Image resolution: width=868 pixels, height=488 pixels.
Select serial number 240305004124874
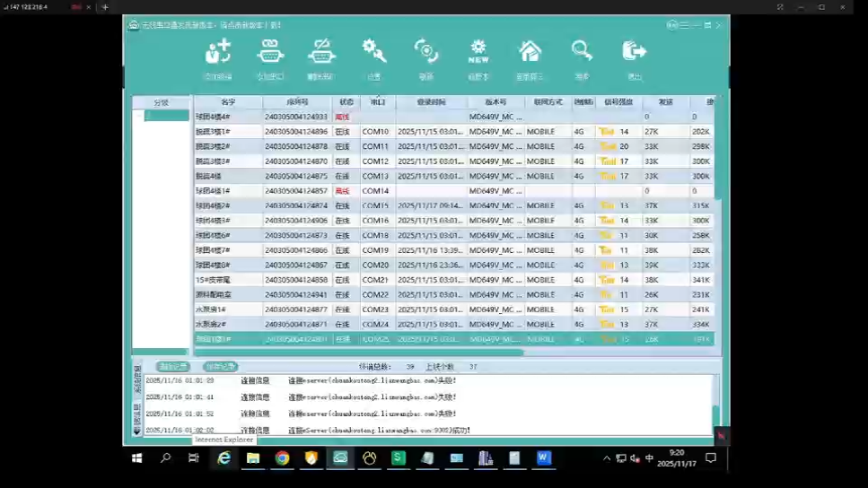(x=296, y=205)
